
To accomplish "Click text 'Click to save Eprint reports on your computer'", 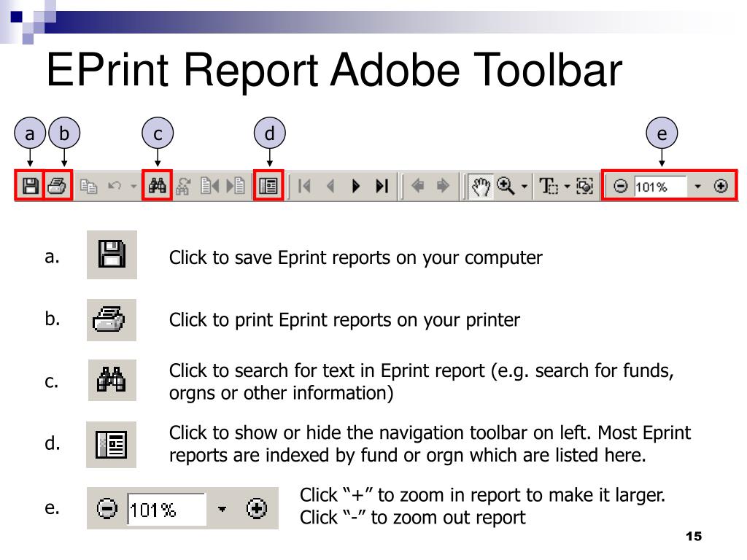I will click(355, 257).
